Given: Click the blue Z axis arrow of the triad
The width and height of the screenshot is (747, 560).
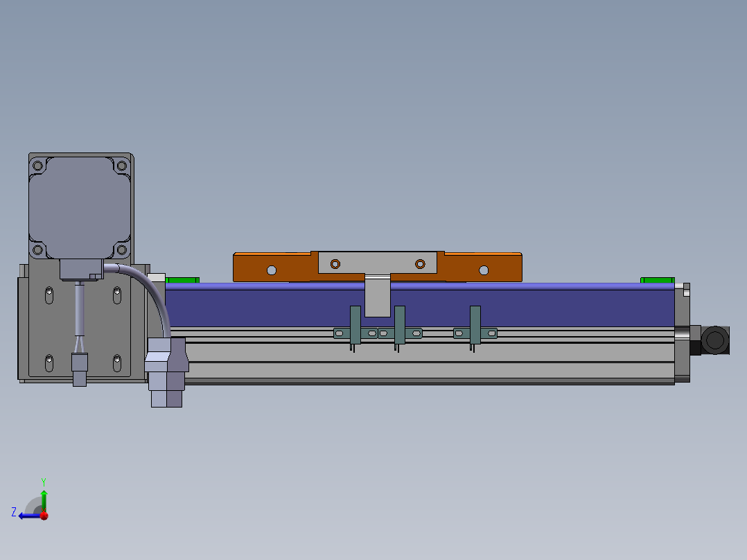Looking at the screenshot, I should pos(28,516).
